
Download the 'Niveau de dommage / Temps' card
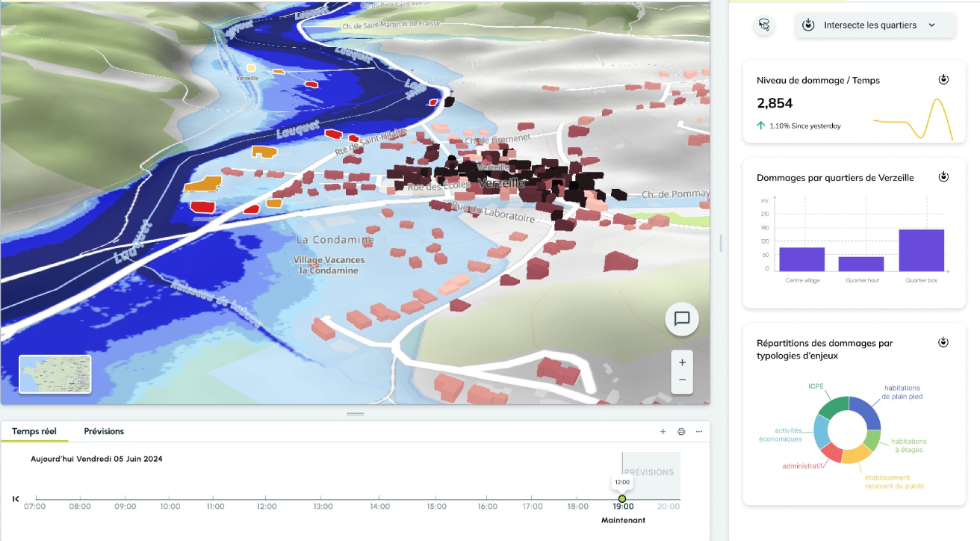[x=943, y=80]
